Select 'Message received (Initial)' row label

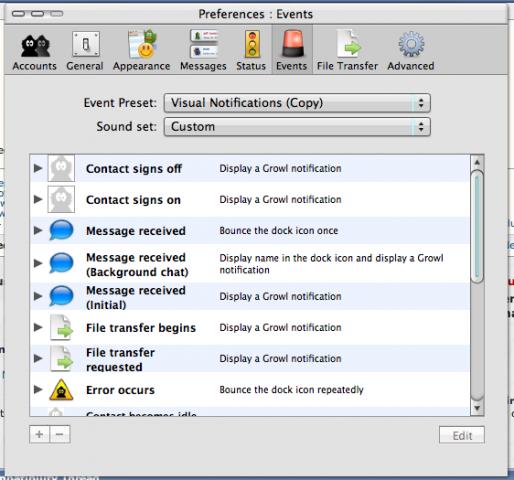click(136, 297)
